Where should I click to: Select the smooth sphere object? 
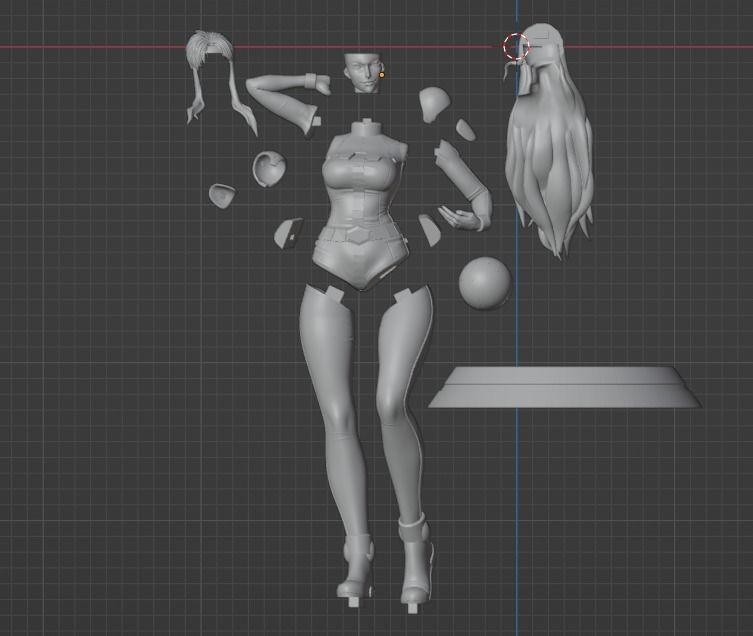click(485, 283)
